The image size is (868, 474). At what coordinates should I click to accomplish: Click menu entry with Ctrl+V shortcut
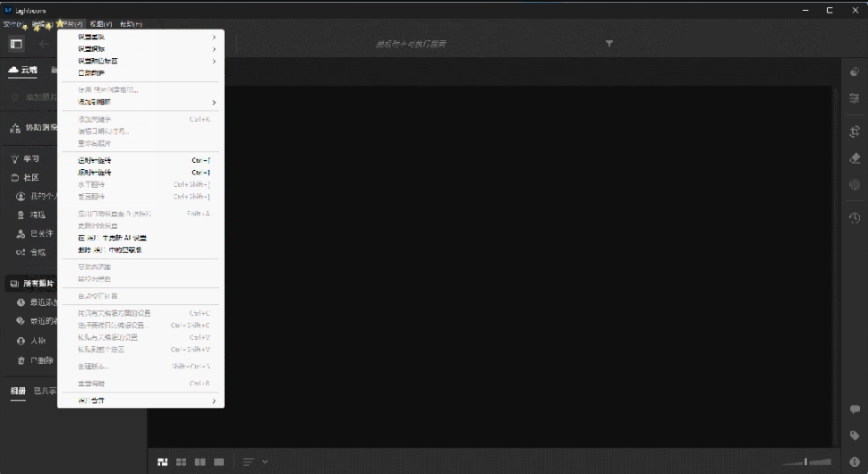coord(140,337)
